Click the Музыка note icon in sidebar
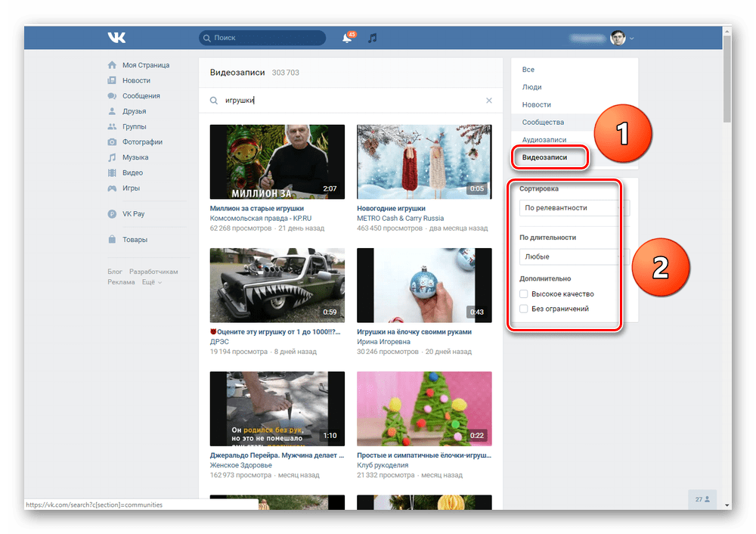The height and width of the screenshot is (534, 756). pyautogui.click(x=112, y=158)
